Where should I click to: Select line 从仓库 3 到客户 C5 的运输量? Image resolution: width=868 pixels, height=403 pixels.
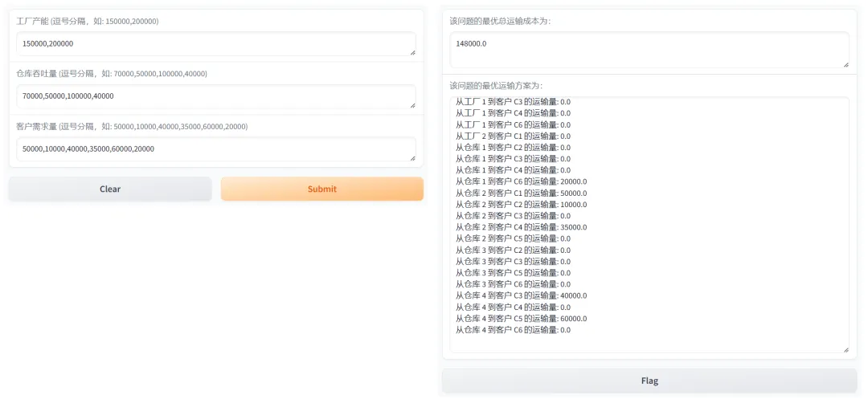(x=513, y=272)
